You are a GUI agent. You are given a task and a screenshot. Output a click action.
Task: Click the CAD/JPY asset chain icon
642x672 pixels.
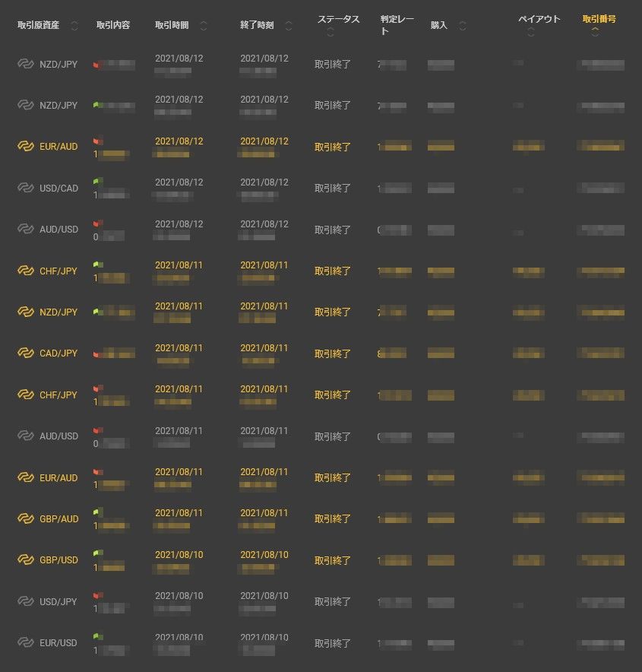coord(27,353)
